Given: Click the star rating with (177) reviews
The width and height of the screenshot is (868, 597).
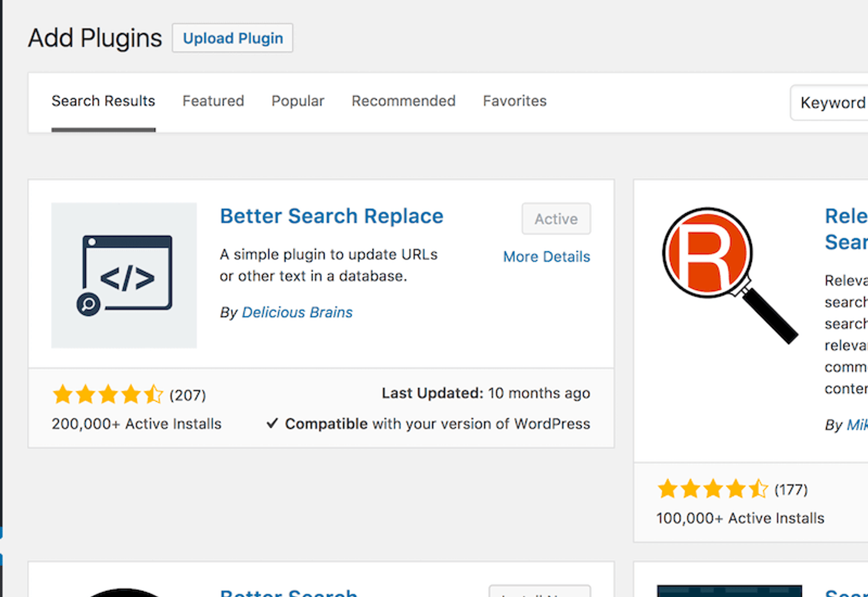Looking at the screenshot, I should (712, 489).
